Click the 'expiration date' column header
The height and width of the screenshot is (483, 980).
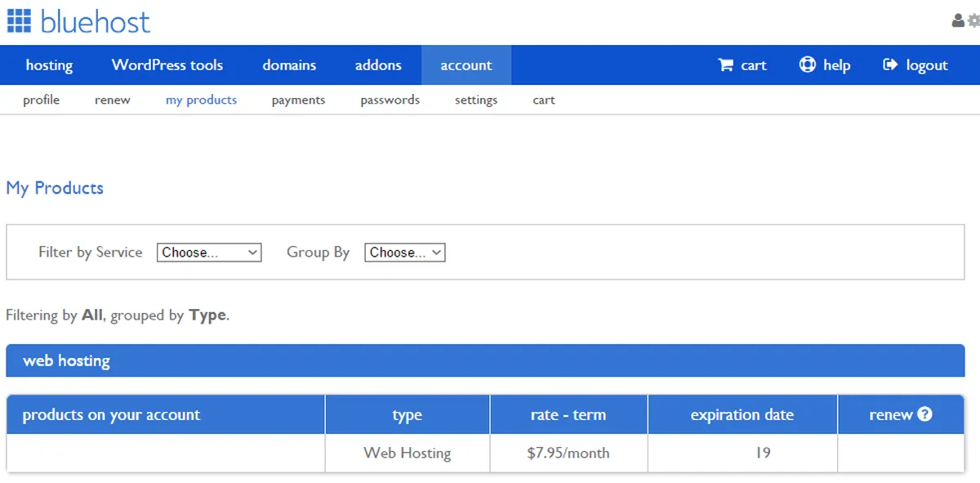coord(742,414)
